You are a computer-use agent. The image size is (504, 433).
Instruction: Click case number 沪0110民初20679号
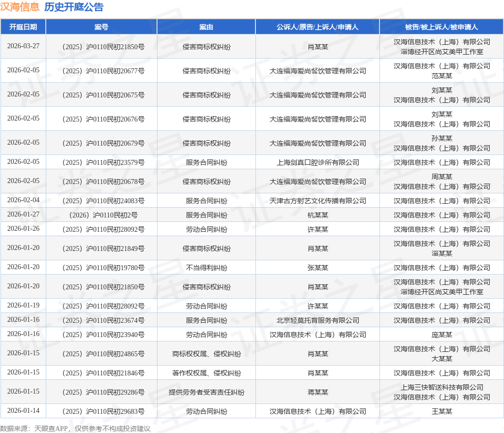(103, 143)
